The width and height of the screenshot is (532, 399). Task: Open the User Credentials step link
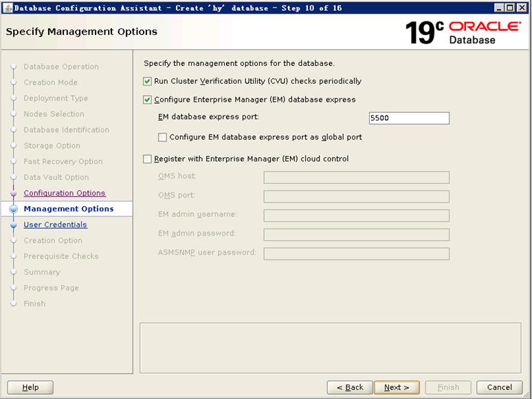tap(55, 225)
